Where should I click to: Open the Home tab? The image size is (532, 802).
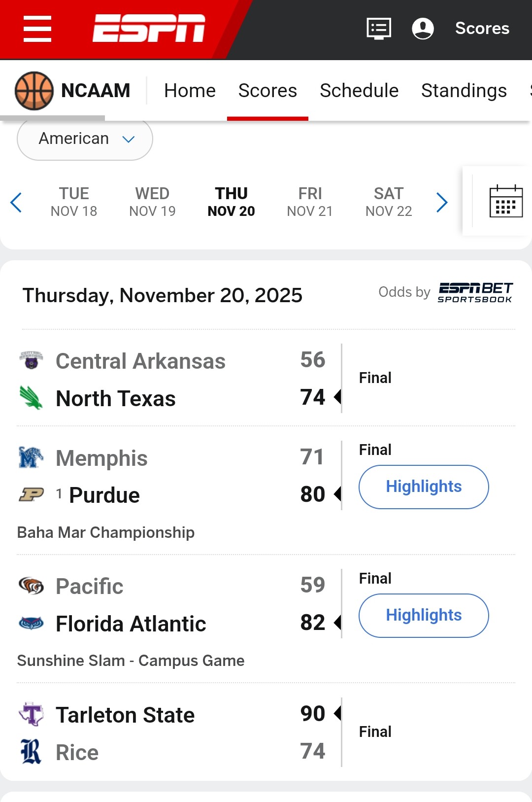tap(190, 91)
